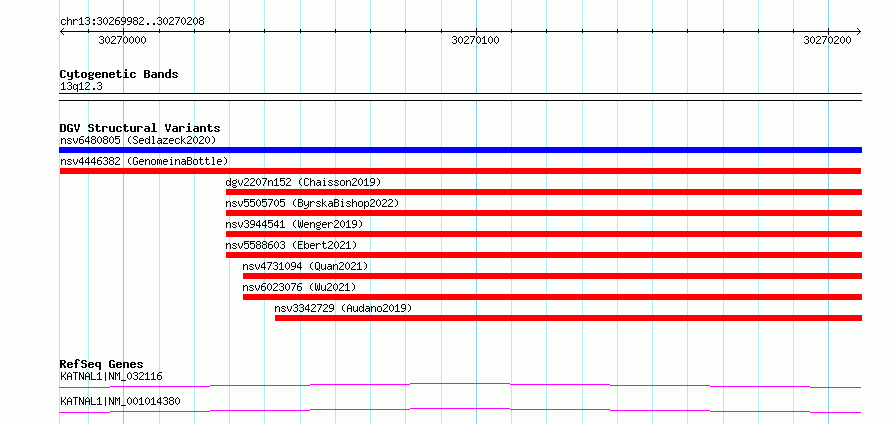This screenshot has height=424, width=890.
Task: Click variant label dgv2207n152 (Chaisson2019)
Action: click(303, 182)
